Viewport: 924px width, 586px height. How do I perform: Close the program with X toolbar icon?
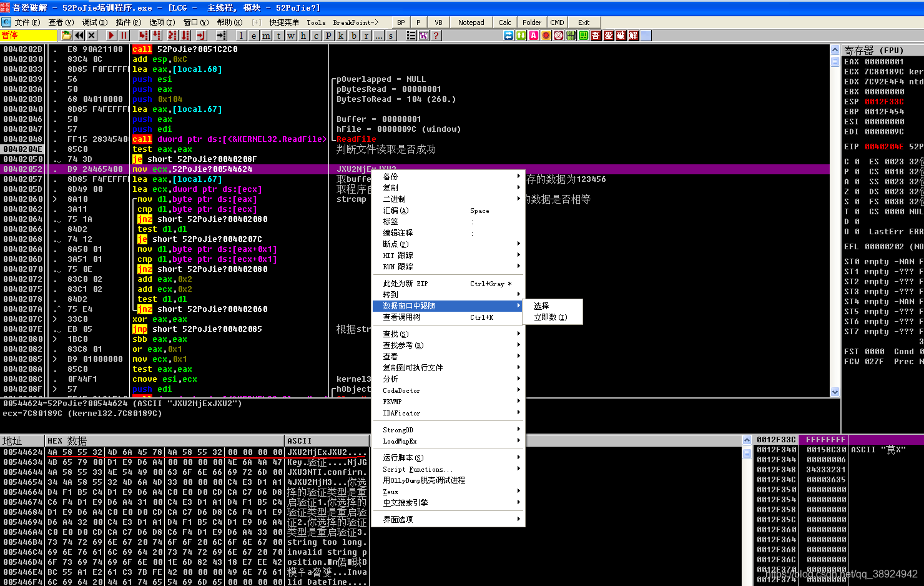pyautogui.click(x=92, y=36)
